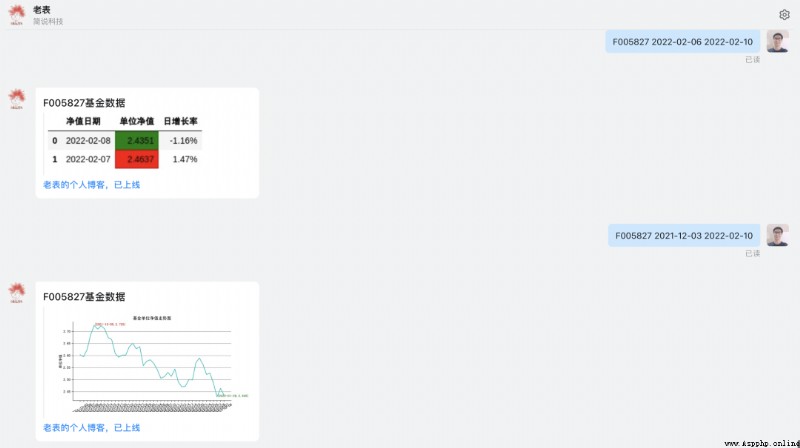The image size is (800, 448).
Task: Click the user avatar beside the second sent message
Action: (778, 235)
